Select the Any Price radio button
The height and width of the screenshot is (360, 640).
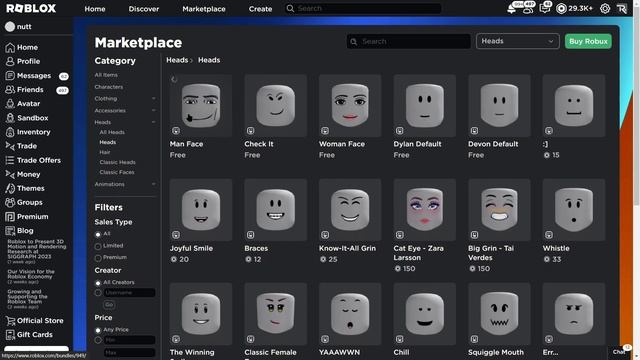tap(98, 330)
